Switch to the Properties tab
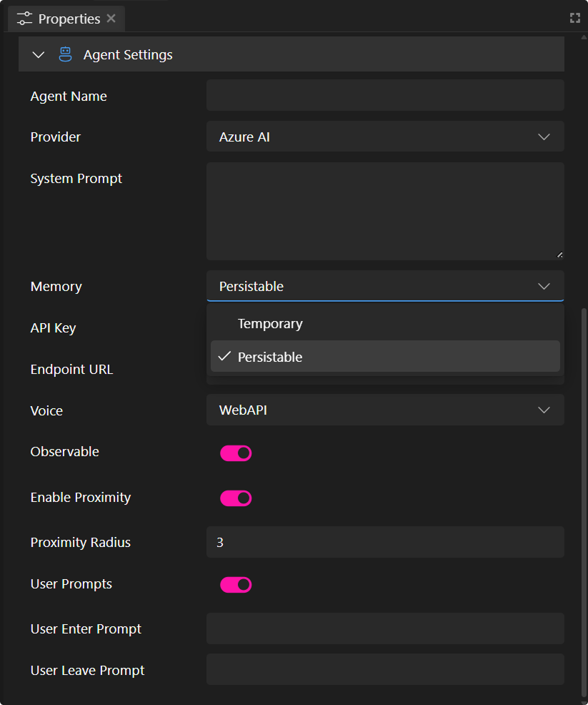The image size is (588, 705). click(x=61, y=18)
